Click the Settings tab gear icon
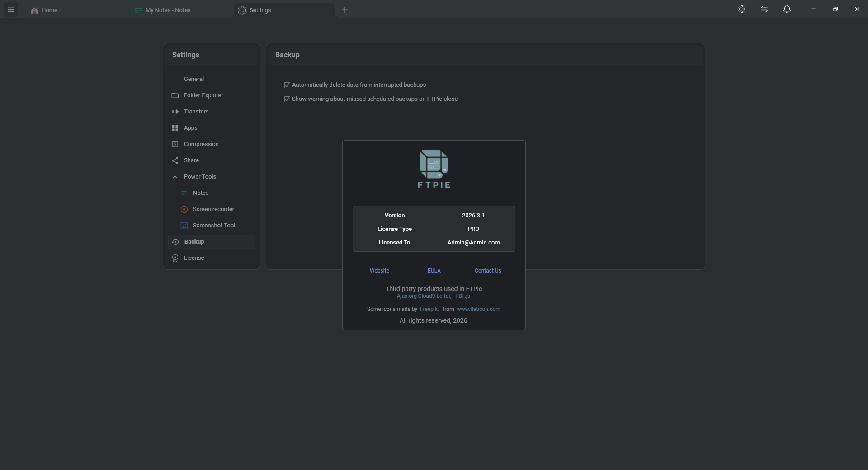The image size is (868, 470). (242, 10)
